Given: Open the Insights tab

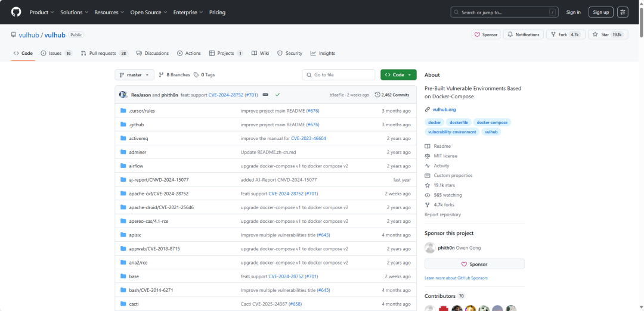Looking at the screenshot, I should click(x=323, y=54).
